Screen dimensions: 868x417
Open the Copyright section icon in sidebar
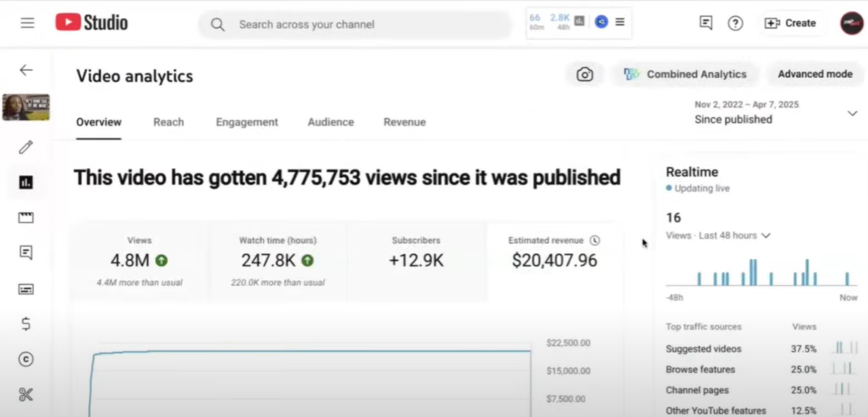26,359
